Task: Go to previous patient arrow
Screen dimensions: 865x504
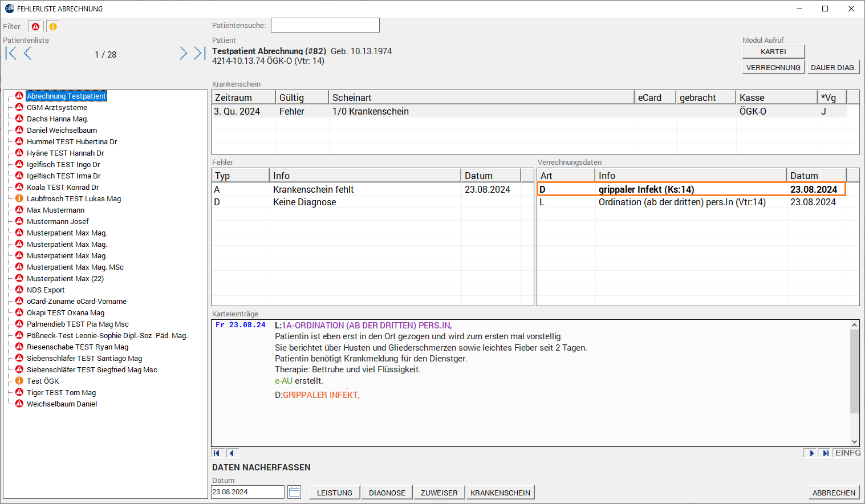Action: 27,54
